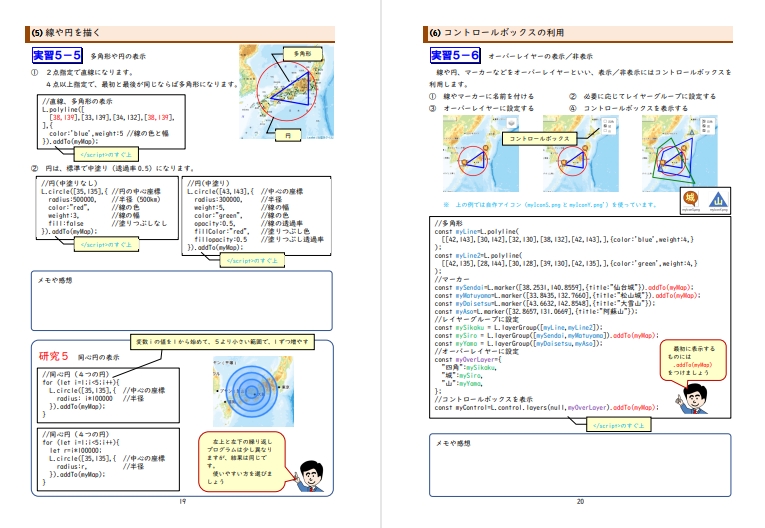This screenshot has width=765, height=528.
Task: Click the //直線、多角形の表示 comment line
Action: coord(77,102)
